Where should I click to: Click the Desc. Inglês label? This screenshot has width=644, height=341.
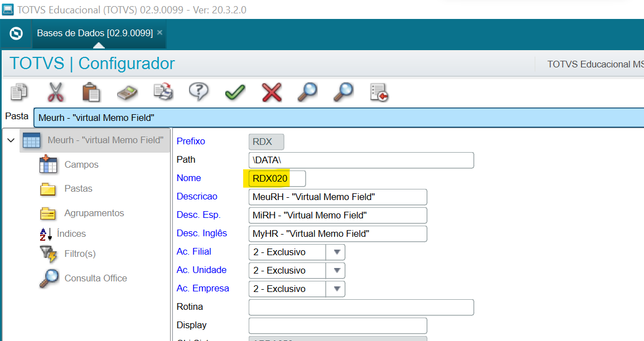(x=202, y=233)
